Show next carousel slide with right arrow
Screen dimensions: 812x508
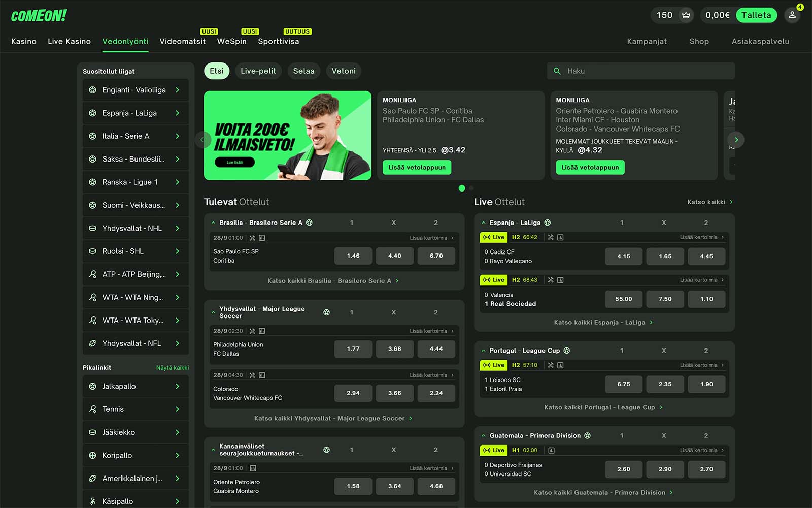(x=736, y=140)
